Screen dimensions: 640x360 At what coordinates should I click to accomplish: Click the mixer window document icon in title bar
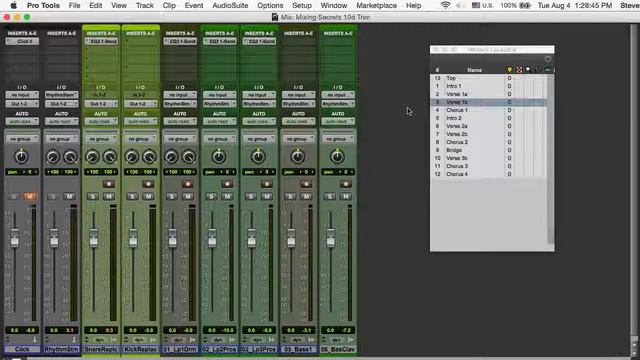click(275, 17)
